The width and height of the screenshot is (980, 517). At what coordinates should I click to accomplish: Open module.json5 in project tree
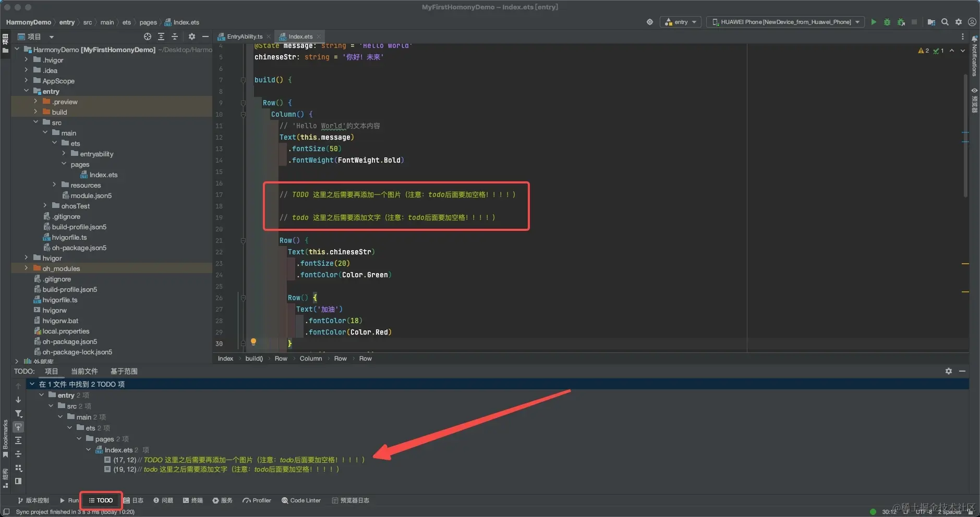click(x=91, y=195)
